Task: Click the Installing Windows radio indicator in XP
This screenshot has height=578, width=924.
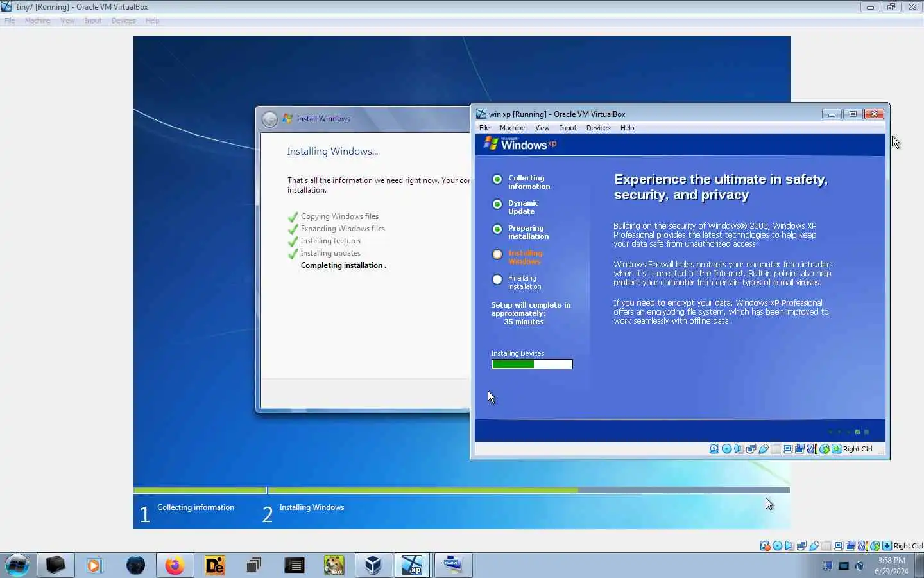Action: click(497, 254)
